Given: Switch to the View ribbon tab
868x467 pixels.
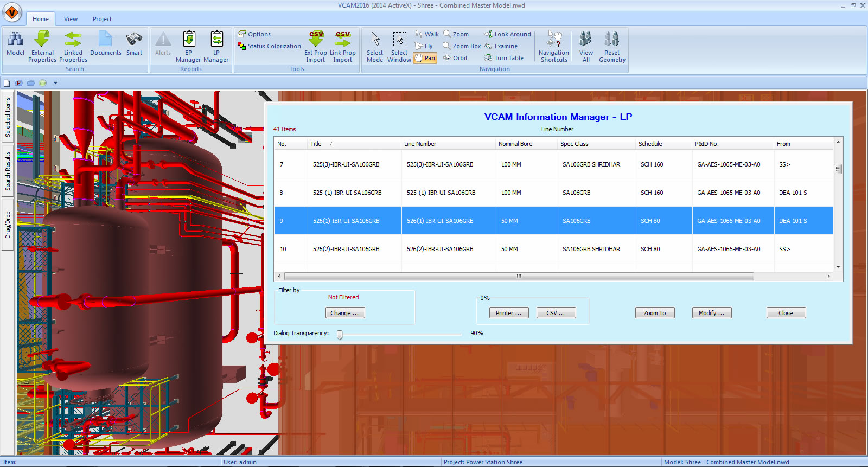Looking at the screenshot, I should [71, 19].
